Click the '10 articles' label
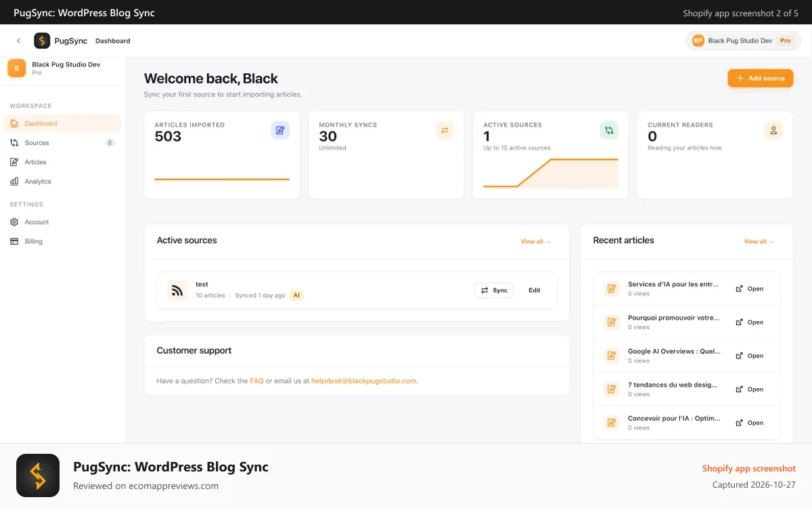812x508 pixels. (x=210, y=295)
